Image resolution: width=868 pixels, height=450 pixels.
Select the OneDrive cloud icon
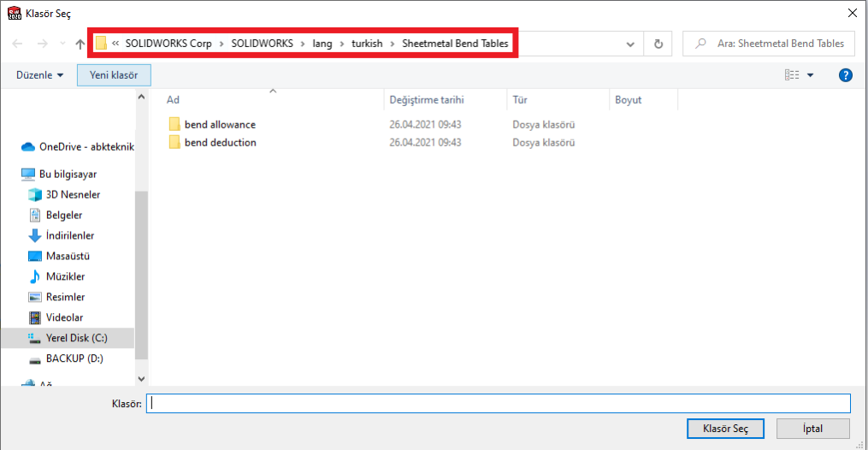(x=27, y=146)
